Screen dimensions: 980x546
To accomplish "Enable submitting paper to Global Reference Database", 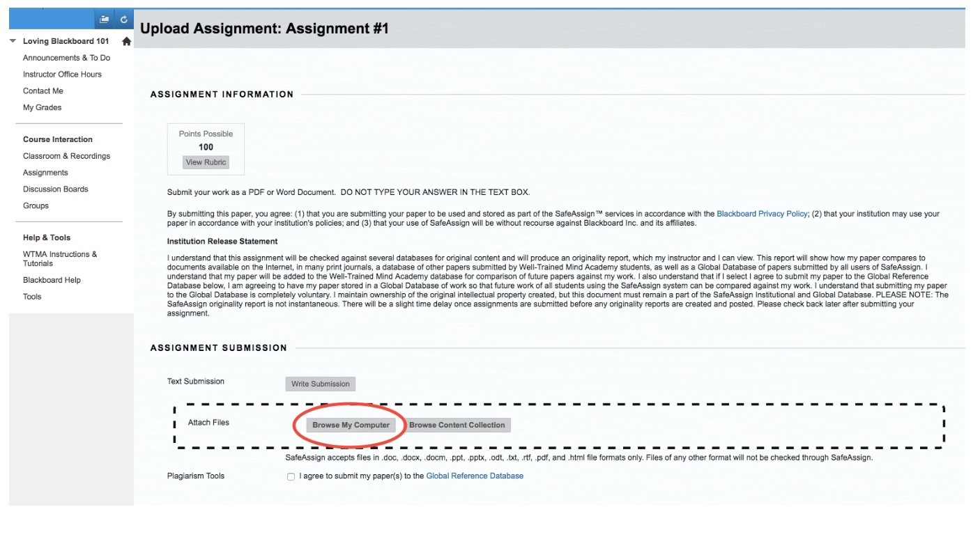I will (291, 476).
